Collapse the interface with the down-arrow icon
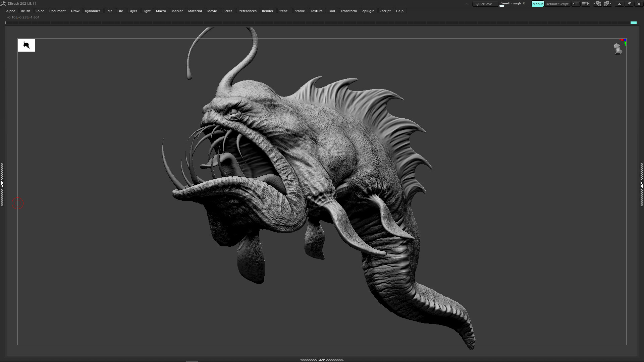644x362 pixels. click(620, 4)
